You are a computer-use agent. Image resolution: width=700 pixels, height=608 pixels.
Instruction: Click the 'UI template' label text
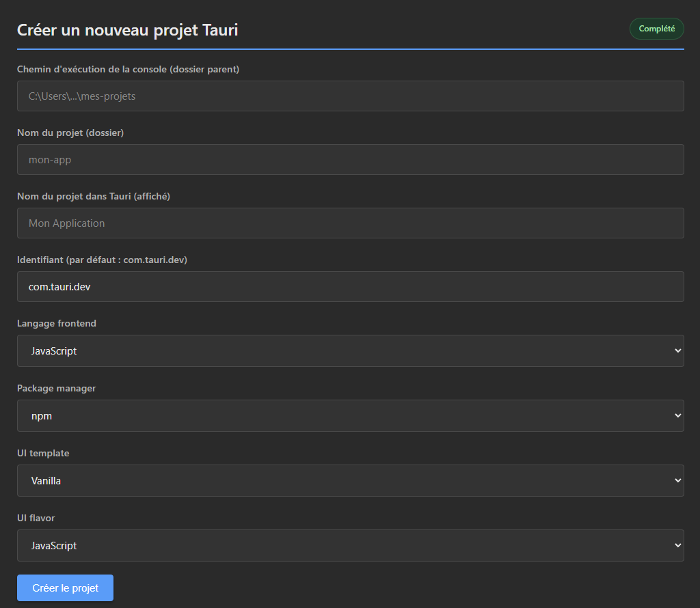coord(43,453)
